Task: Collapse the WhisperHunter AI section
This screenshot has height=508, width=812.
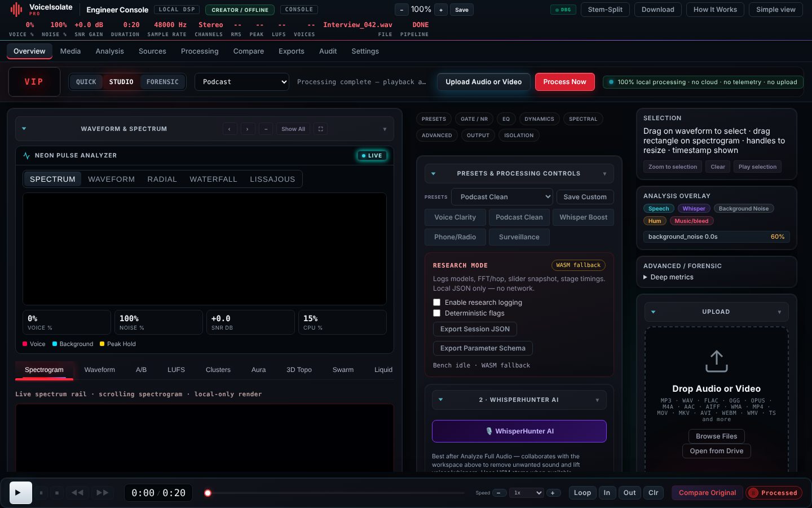Action: tap(440, 400)
